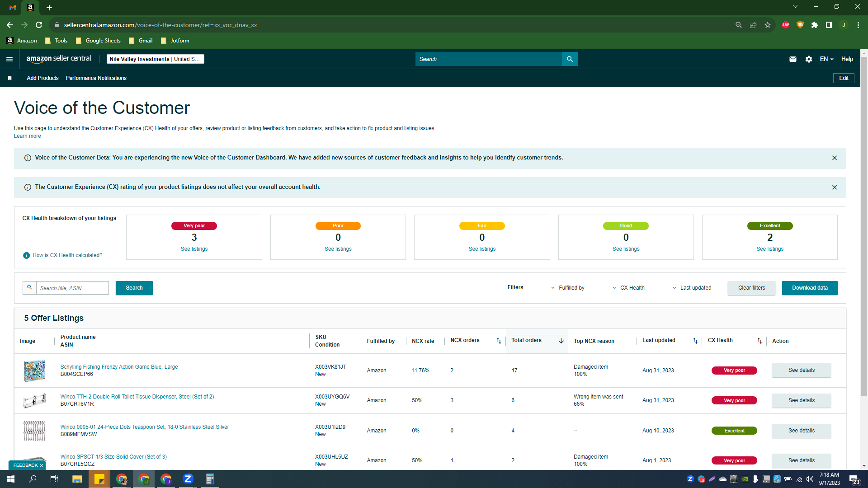Image resolution: width=868 pixels, height=488 pixels.
Task: Click the Edit button on the navigation bar
Action: coord(844,78)
